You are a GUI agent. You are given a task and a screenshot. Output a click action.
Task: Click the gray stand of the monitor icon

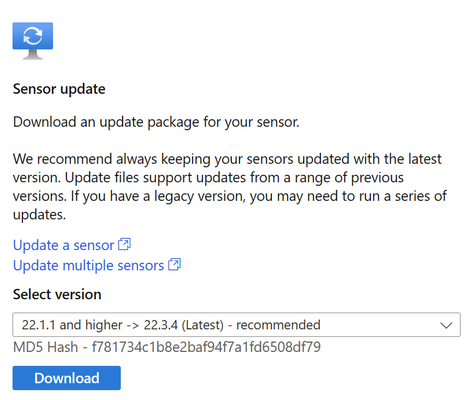pyautogui.click(x=33, y=55)
